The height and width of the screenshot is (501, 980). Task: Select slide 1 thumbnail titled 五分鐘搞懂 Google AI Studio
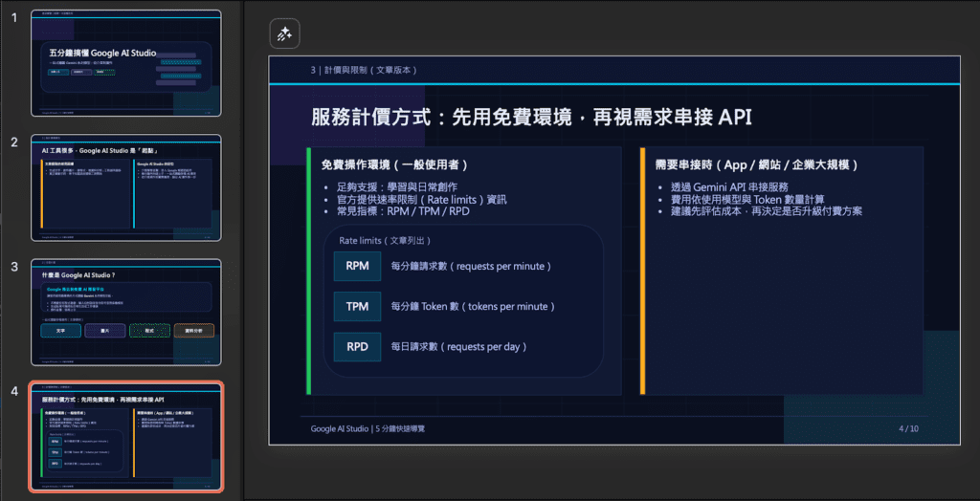pyautogui.click(x=126, y=63)
